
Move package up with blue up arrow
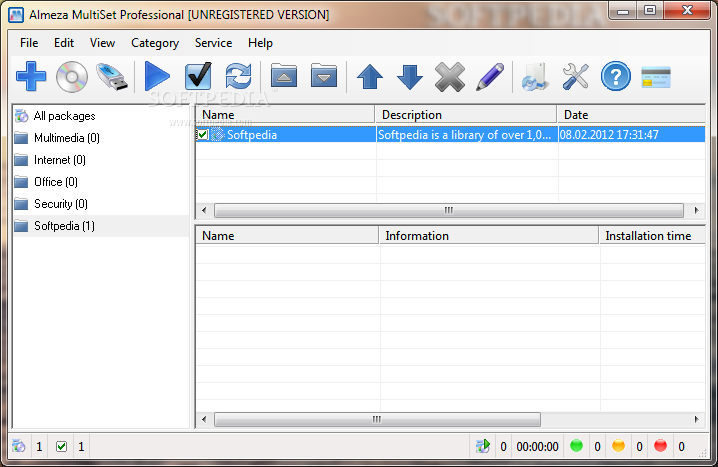point(370,76)
